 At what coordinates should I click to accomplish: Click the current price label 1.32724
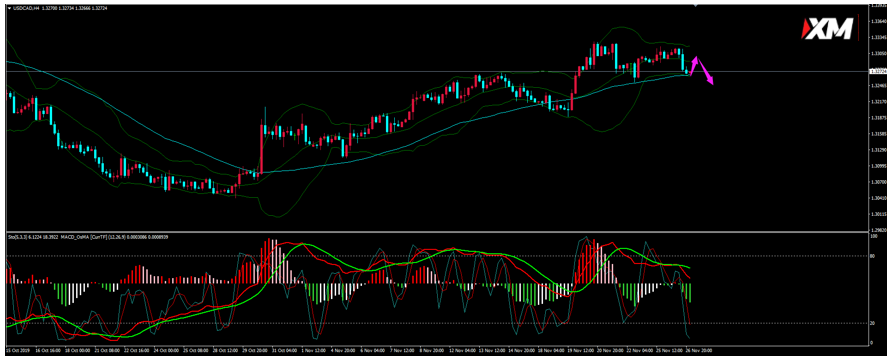878,71
